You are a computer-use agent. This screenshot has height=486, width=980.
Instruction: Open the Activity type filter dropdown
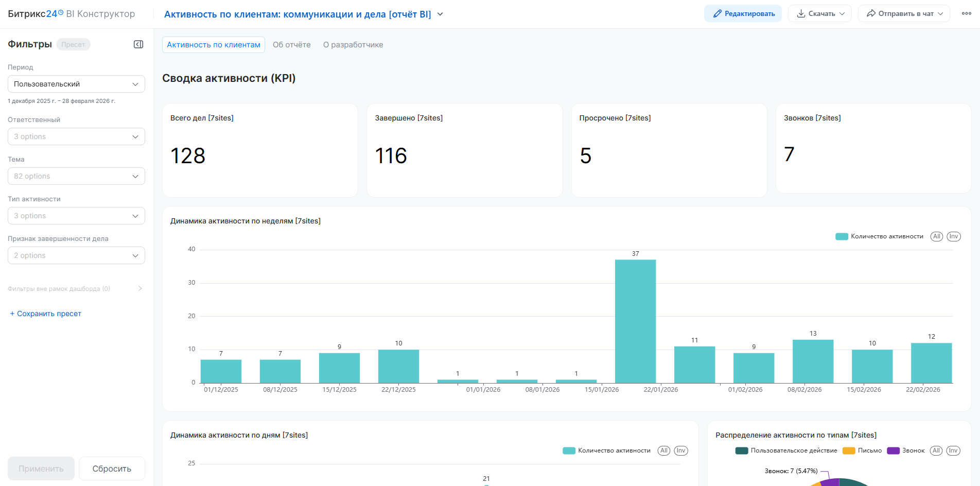pos(76,216)
